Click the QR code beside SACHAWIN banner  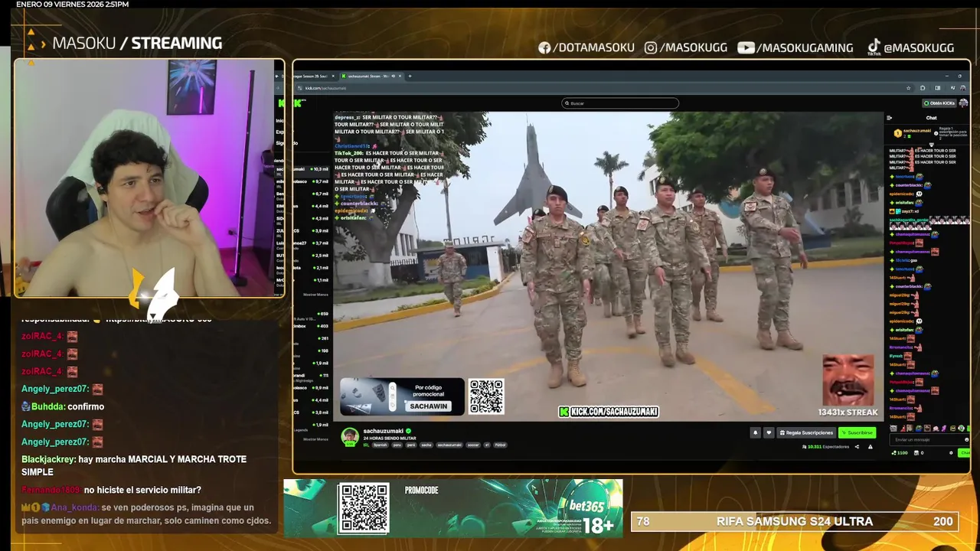tap(486, 396)
